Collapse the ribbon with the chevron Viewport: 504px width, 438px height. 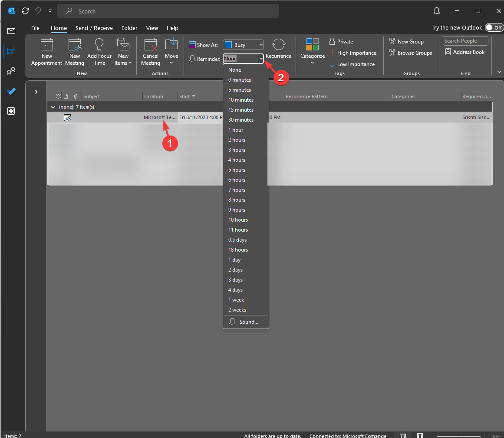click(x=499, y=72)
